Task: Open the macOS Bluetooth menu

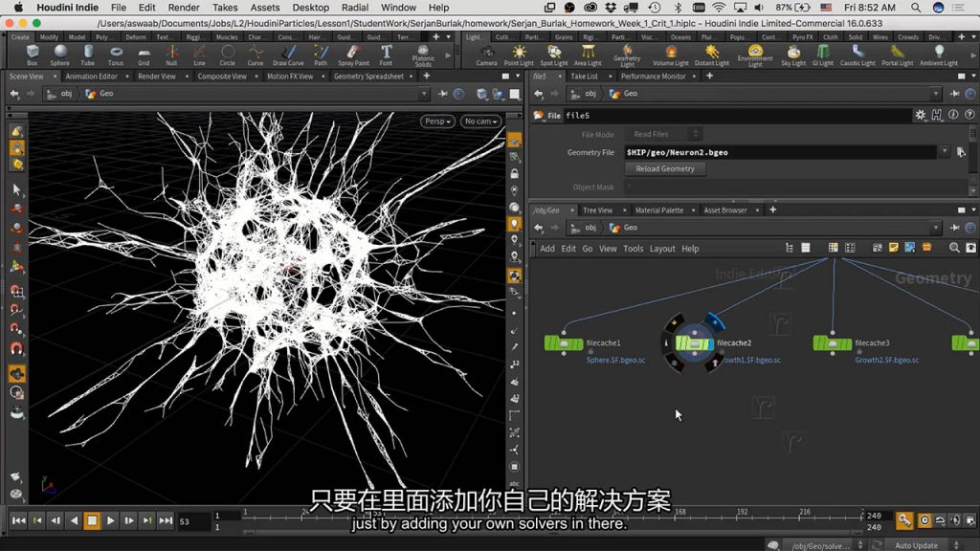Action: click(678, 8)
